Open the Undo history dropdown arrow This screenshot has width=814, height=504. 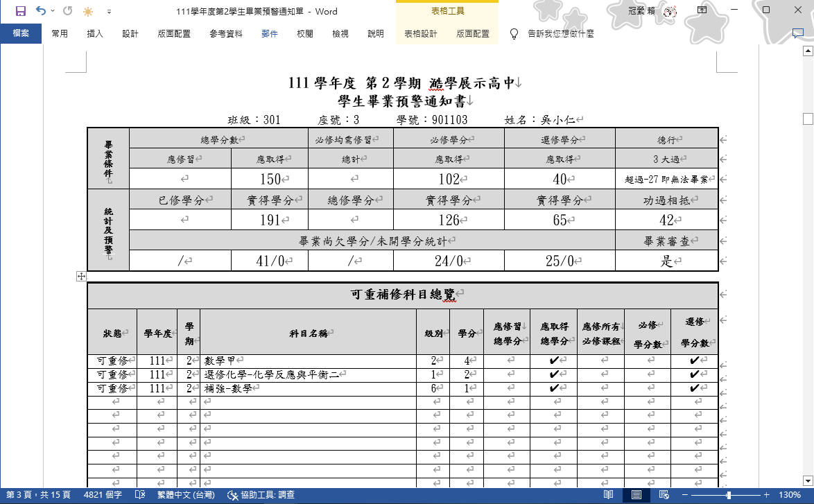tap(53, 11)
